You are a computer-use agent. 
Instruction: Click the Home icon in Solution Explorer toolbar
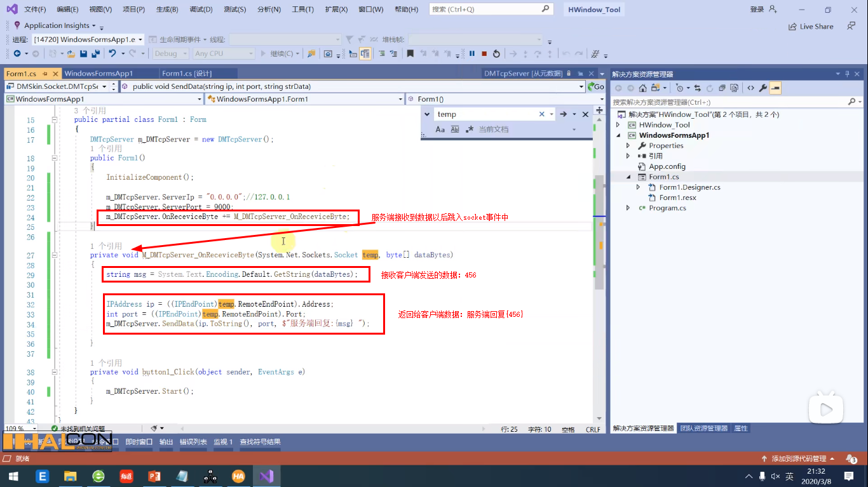(642, 88)
